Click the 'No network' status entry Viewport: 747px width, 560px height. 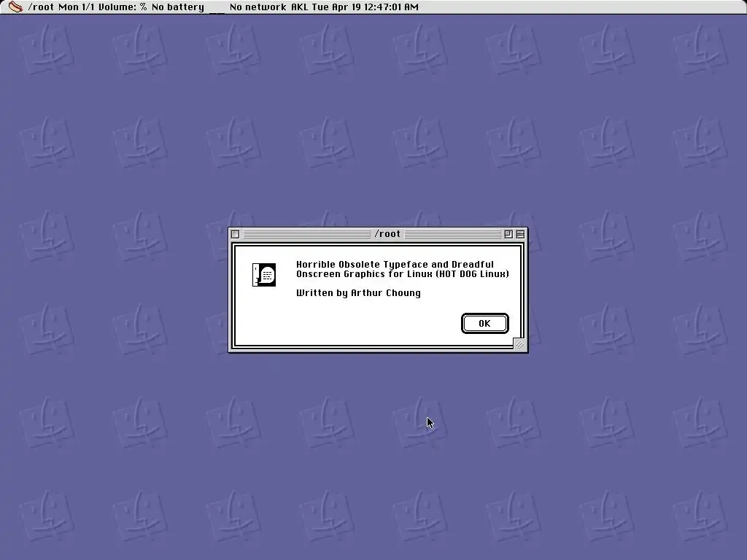258,7
